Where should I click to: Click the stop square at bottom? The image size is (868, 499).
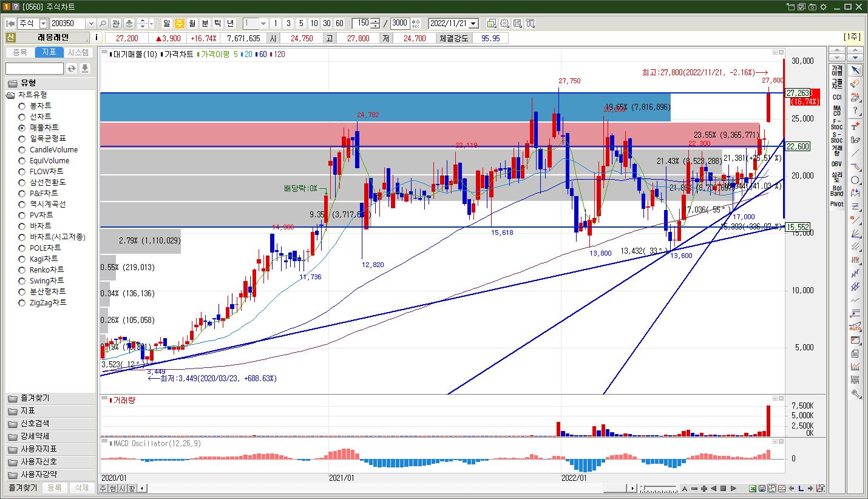[723, 488]
